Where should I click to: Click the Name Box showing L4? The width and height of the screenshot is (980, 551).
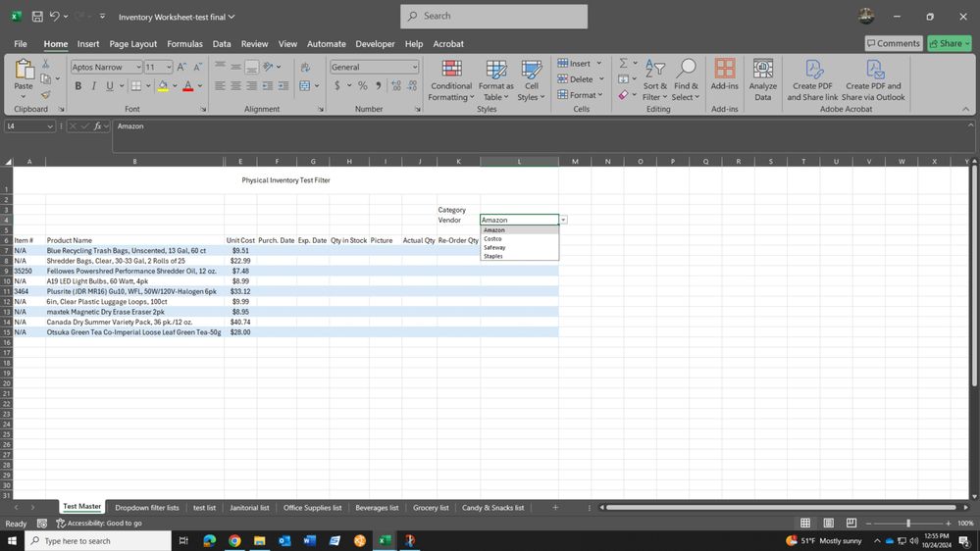29,126
